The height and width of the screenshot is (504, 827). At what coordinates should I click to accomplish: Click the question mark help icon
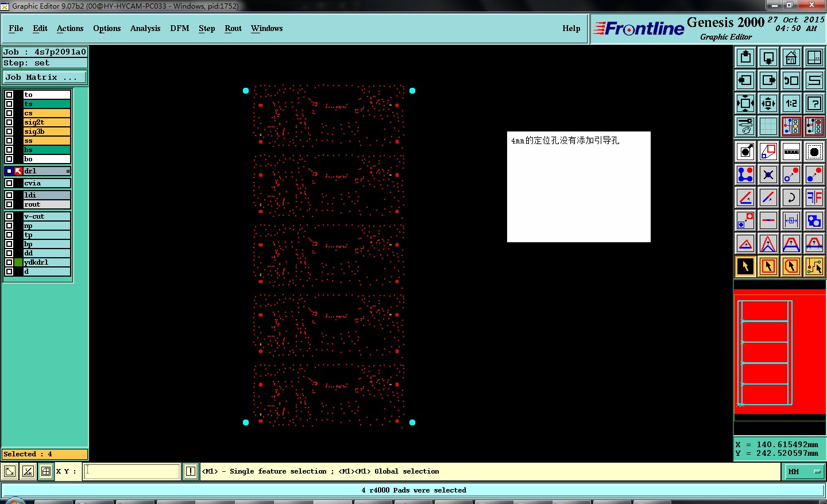(x=814, y=103)
